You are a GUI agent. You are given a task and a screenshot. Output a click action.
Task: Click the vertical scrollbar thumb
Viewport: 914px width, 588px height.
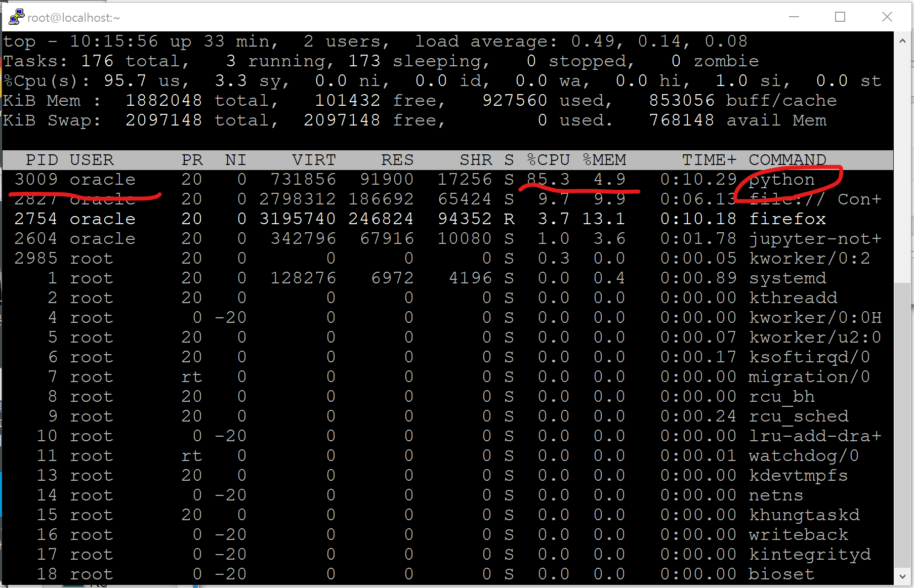pyautogui.click(x=902, y=425)
